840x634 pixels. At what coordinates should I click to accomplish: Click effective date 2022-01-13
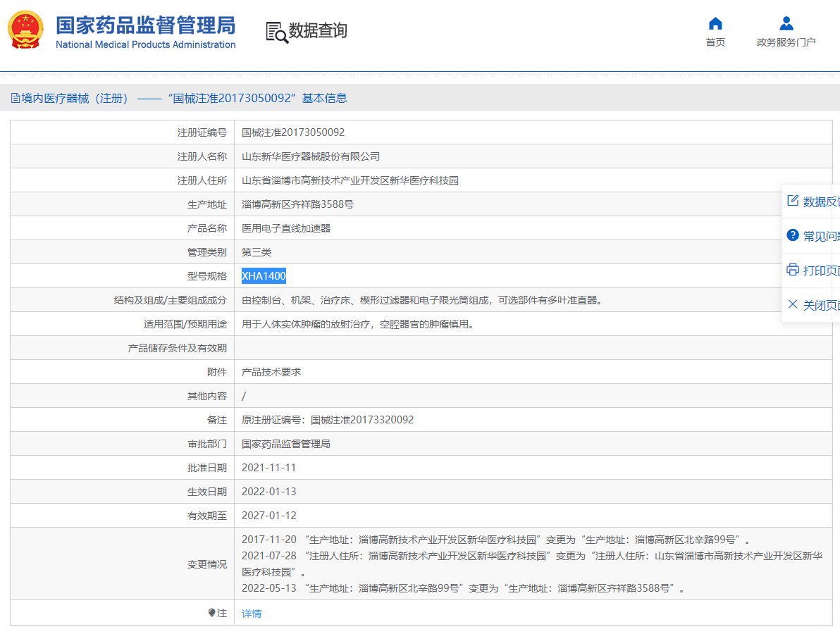268,492
